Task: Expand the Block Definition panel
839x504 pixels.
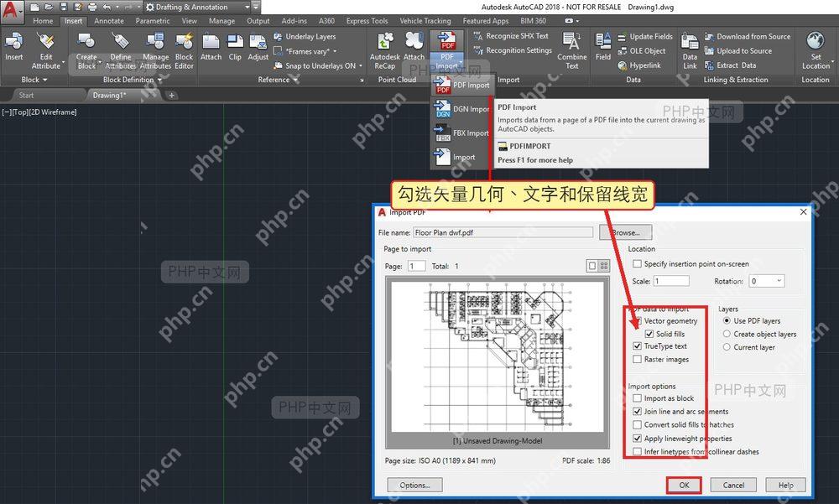Action: [x=133, y=80]
